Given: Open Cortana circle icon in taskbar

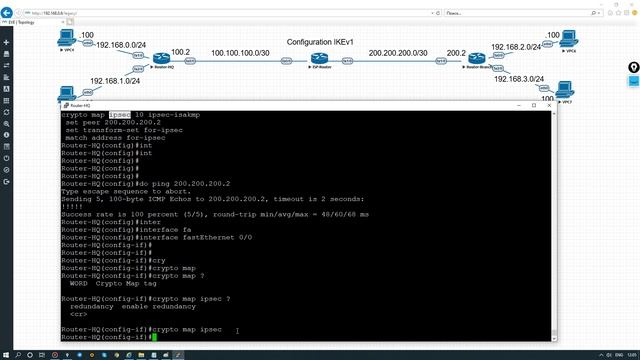Looking at the screenshot, I should pos(30,355).
